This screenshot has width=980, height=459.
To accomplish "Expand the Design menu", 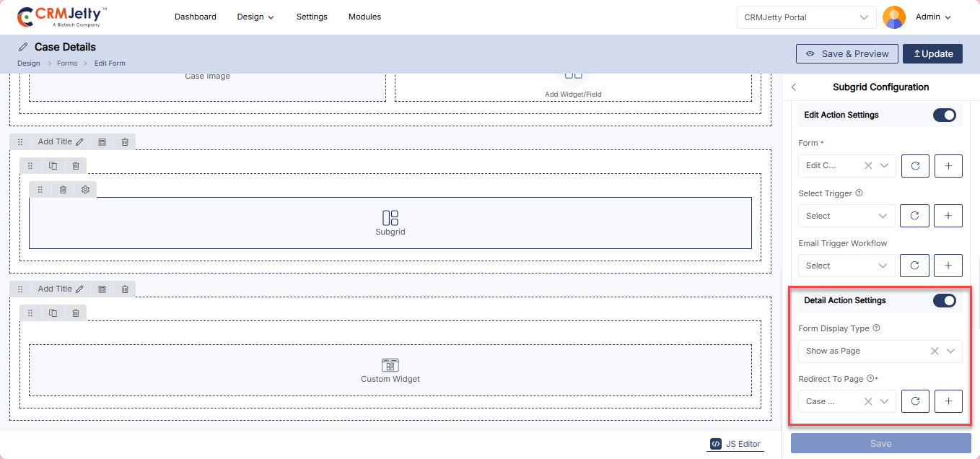I will pyautogui.click(x=255, y=17).
